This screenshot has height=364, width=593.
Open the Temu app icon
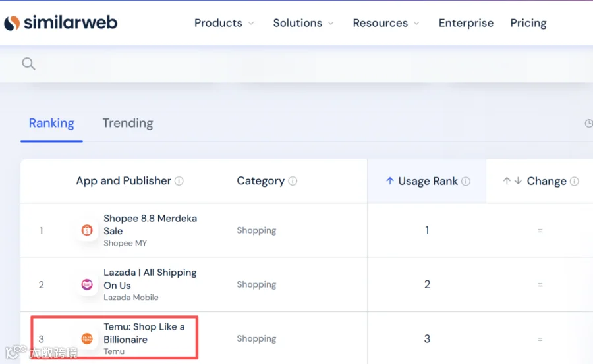87,338
